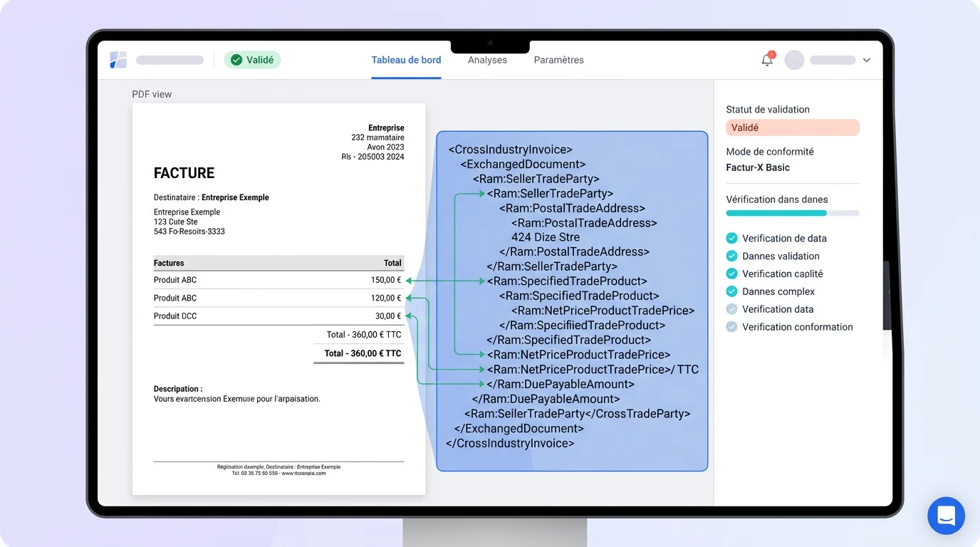
Task: Open the account dropdown chevron
Action: [866, 60]
